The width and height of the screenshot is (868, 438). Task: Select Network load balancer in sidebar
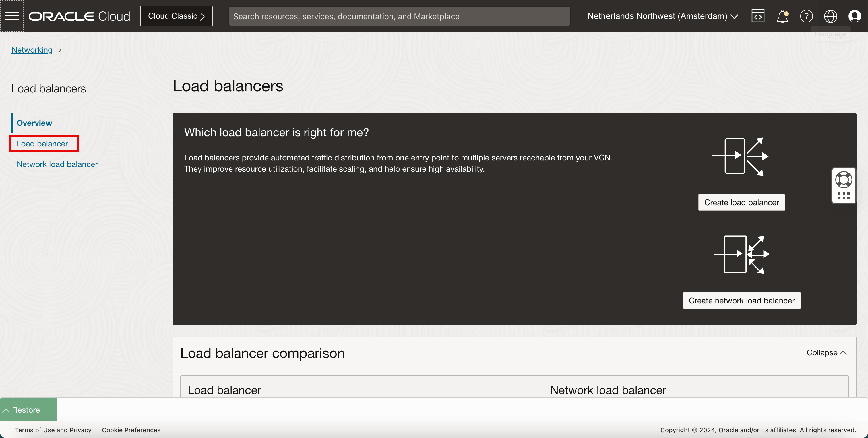[x=57, y=164]
